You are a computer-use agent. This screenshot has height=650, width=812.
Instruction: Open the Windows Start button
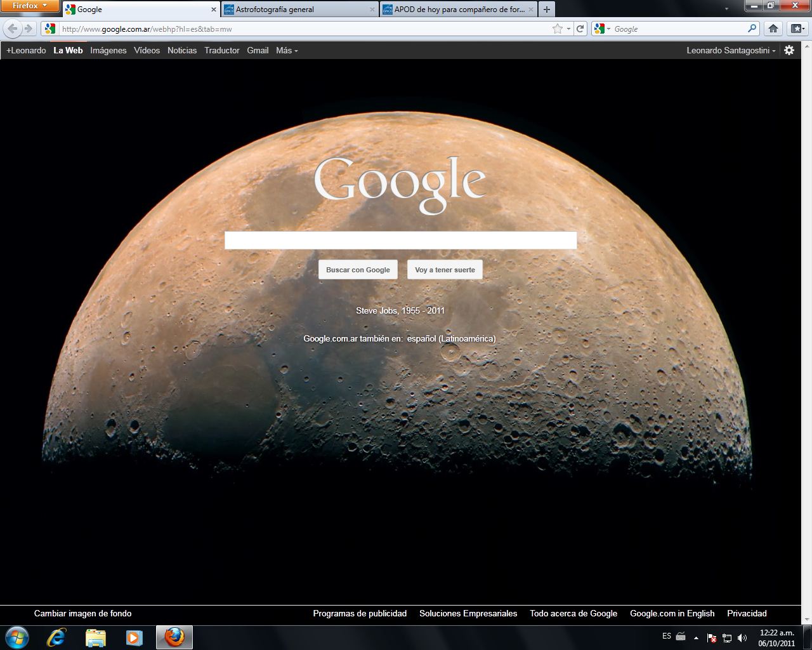(x=16, y=637)
